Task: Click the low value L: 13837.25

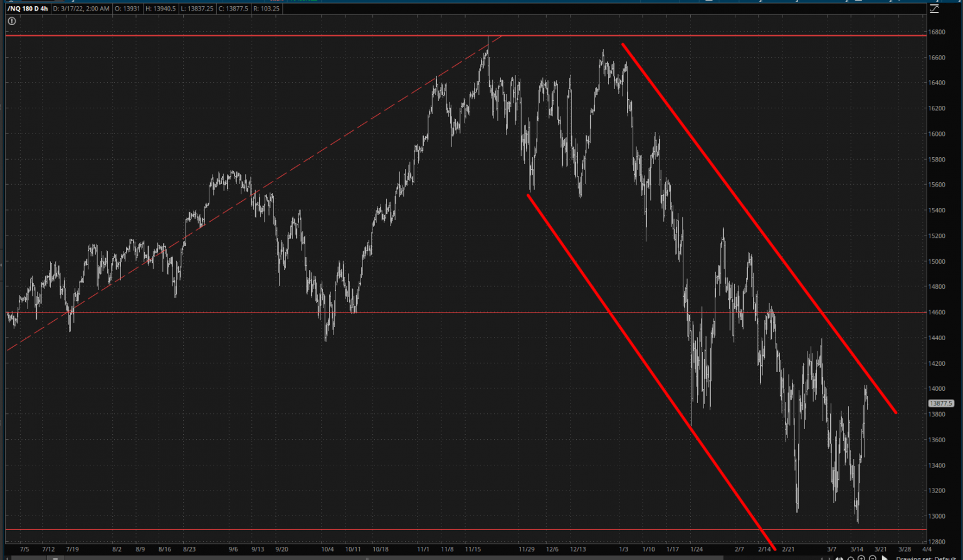Action: tap(197, 9)
